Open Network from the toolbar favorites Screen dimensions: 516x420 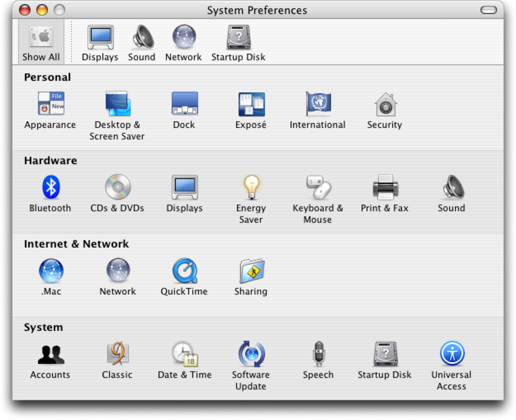click(x=184, y=43)
